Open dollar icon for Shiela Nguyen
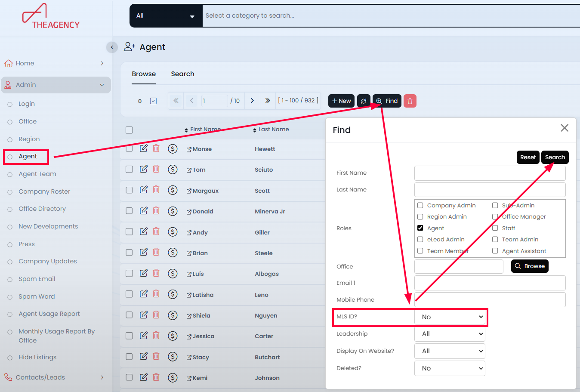Screen dimensions: 580x392 click(173, 315)
